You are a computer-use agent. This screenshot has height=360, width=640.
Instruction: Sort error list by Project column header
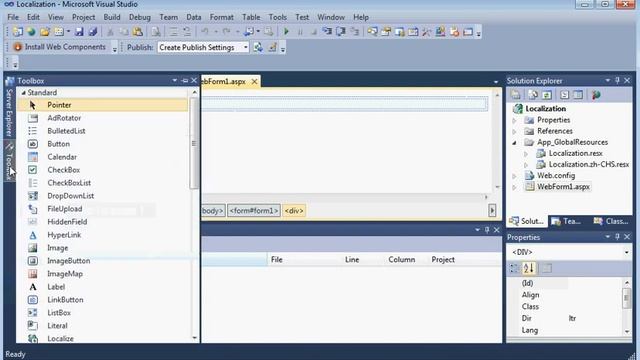click(x=443, y=260)
